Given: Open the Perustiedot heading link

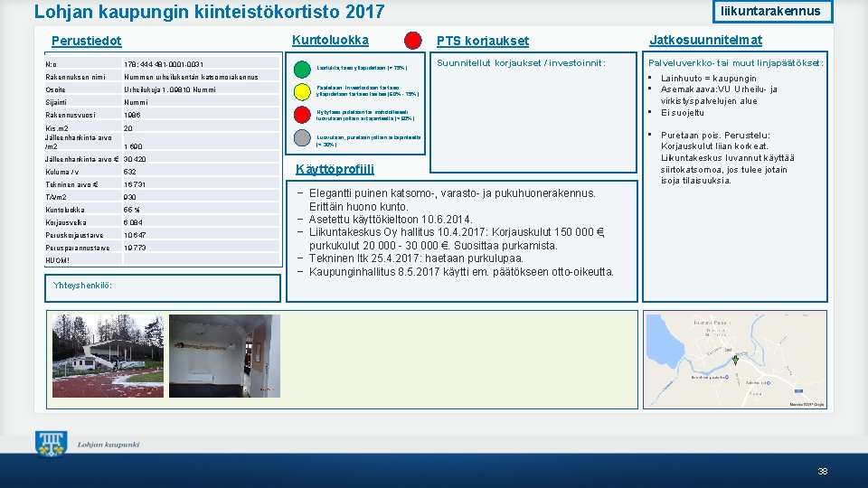Looking at the screenshot, I should point(87,41).
